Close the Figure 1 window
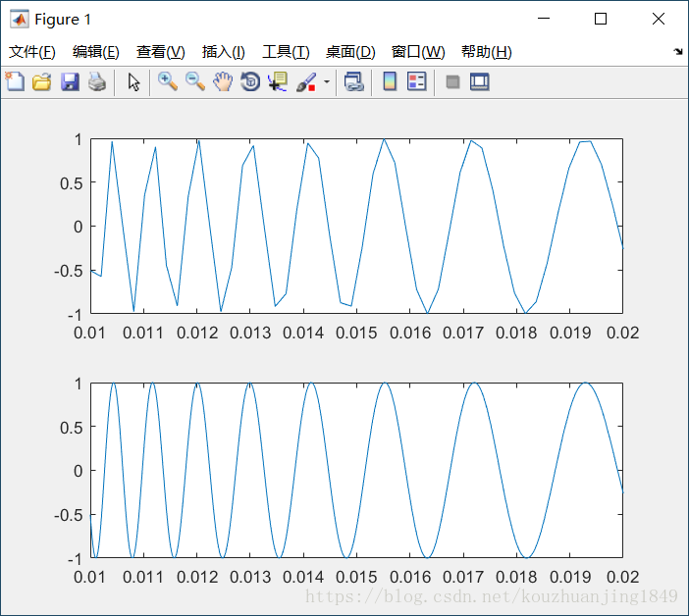The image size is (689, 616). [x=659, y=19]
